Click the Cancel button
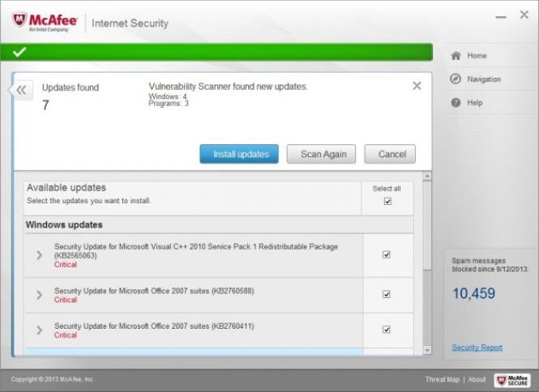This screenshot has height=392, width=539. pyautogui.click(x=390, y=154)
